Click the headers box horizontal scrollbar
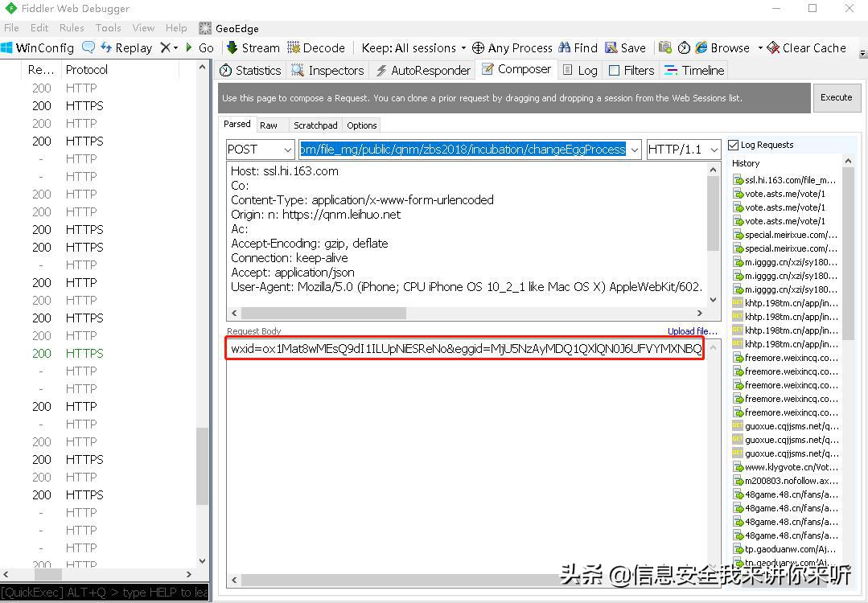Image resolution: width=868 pixels, height=603 pixels. (323, 313)
